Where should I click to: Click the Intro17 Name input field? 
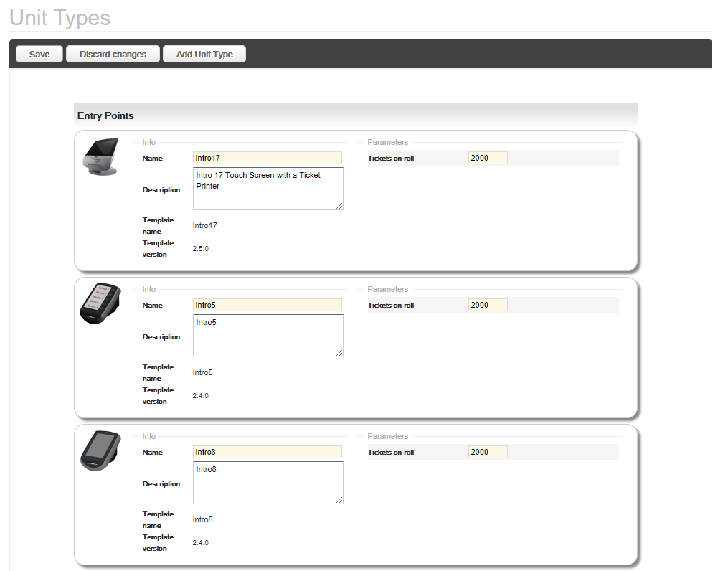[x=268, y=158]
